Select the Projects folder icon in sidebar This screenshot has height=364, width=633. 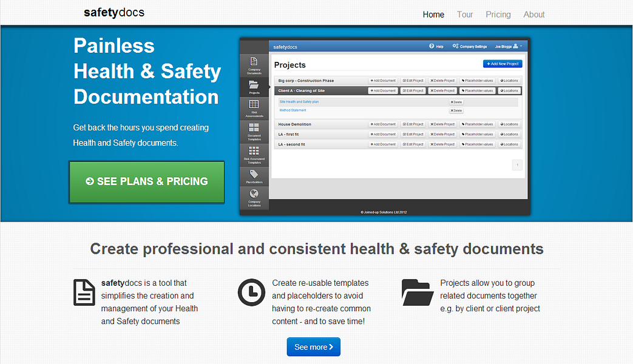[x=254, y=85]
